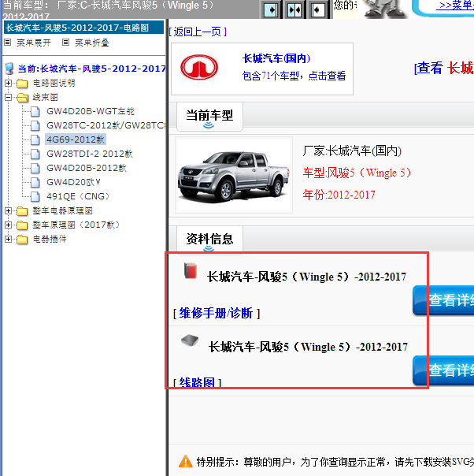Open 491QE (CNG) tree item
474x476 pixels.
pyautogui.click(x=78, y=196)
